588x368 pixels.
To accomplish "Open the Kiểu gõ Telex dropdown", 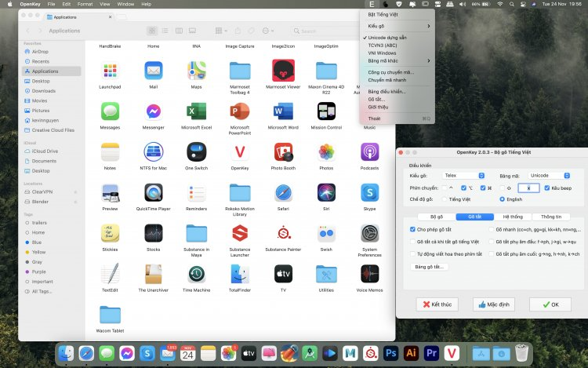I will (x=463, y=176).
